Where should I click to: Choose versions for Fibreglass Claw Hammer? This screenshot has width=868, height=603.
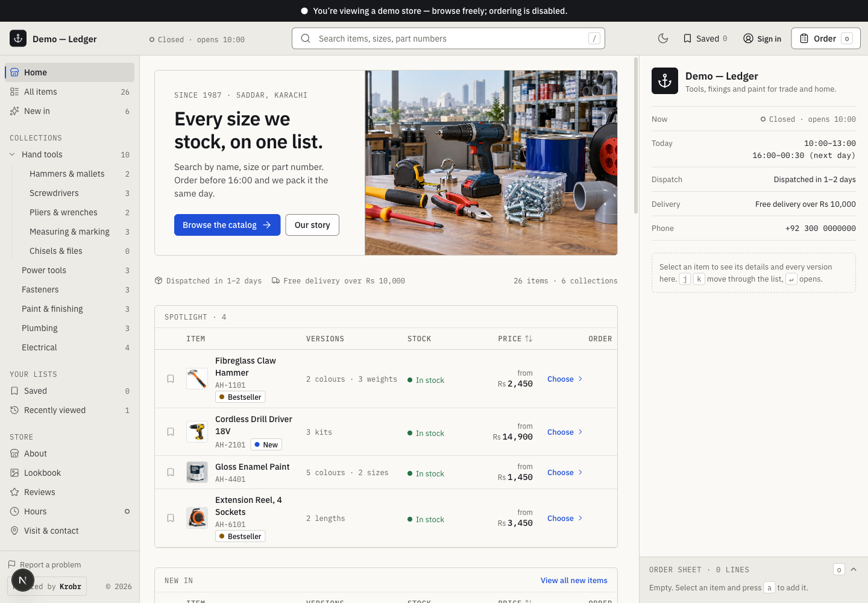565,379
